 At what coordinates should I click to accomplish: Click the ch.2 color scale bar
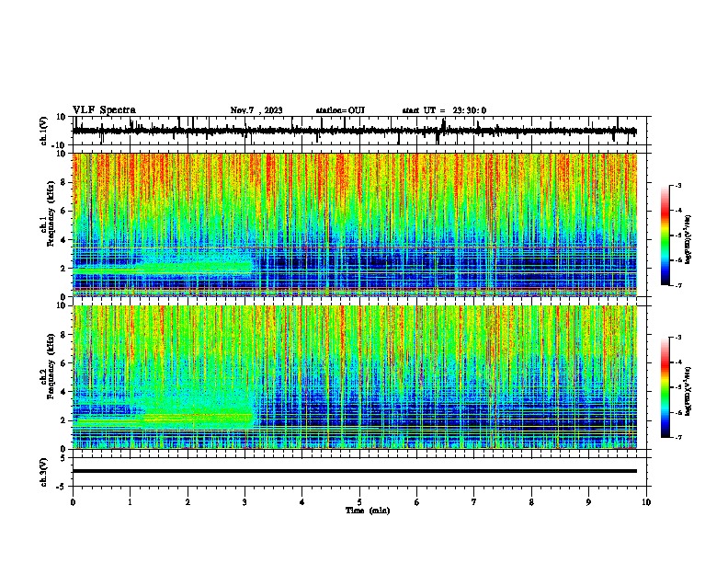[665, 387]
